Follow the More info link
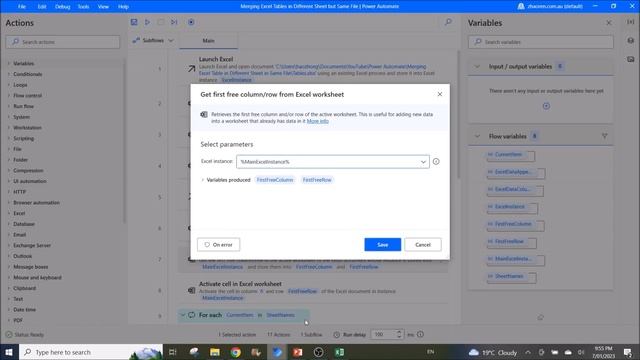 point(318,121)
